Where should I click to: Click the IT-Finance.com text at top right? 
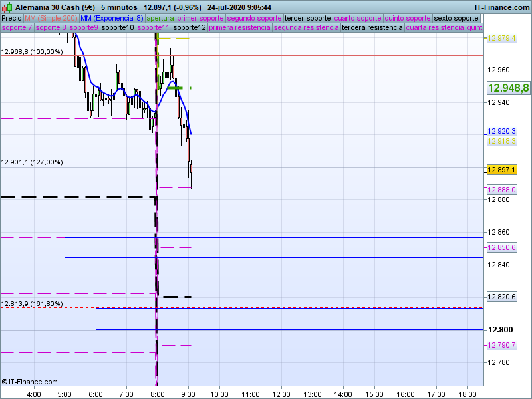pyautogui.click(x=502, y=7)
